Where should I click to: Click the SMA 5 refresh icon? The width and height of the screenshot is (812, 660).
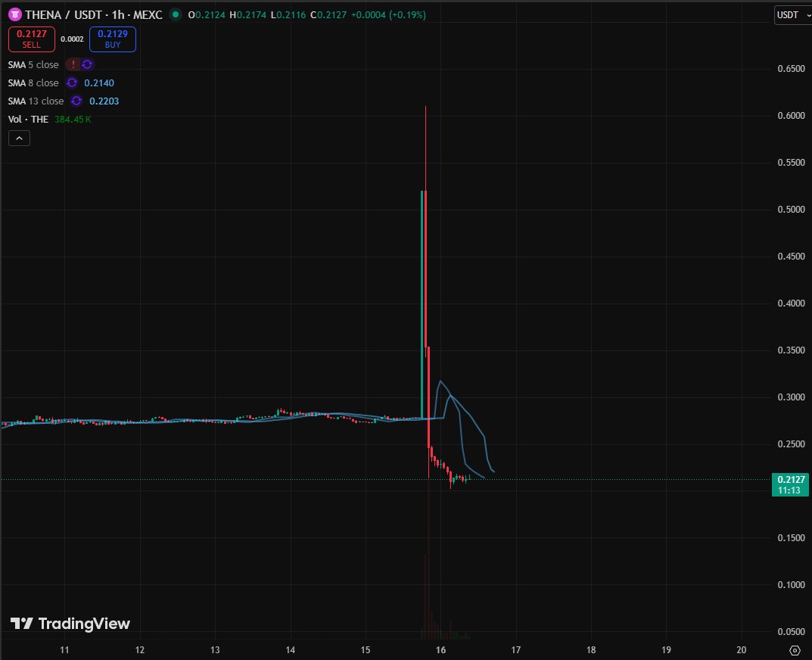click(x=87, y=64)
